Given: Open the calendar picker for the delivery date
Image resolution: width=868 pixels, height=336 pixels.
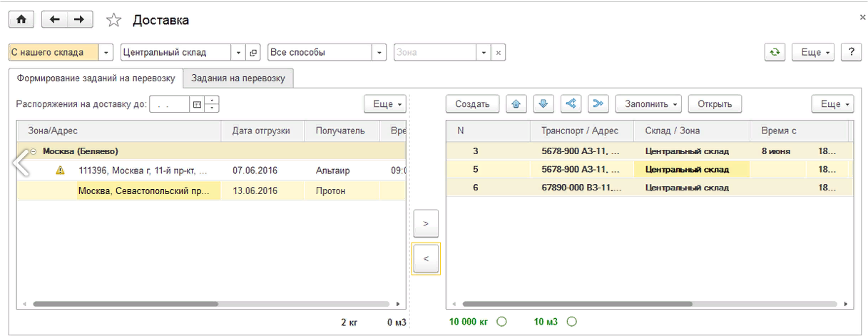Looking at the screenshot, I should (196, 104).
